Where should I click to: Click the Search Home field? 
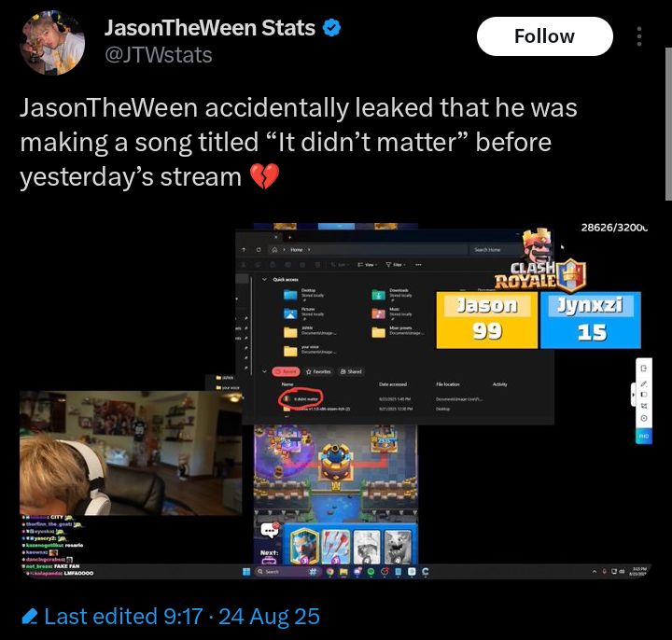click(488, 250)
